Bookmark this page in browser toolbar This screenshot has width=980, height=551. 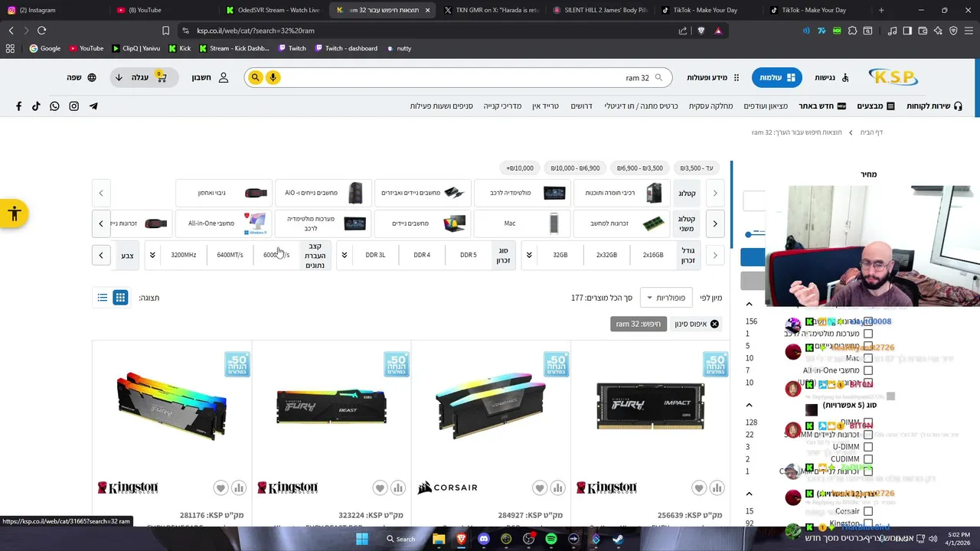coord(165,31)
